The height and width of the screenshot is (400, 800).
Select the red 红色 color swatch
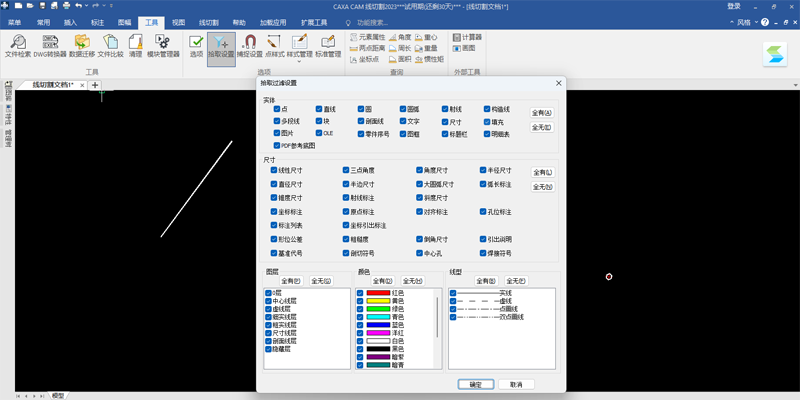point(378,293)
